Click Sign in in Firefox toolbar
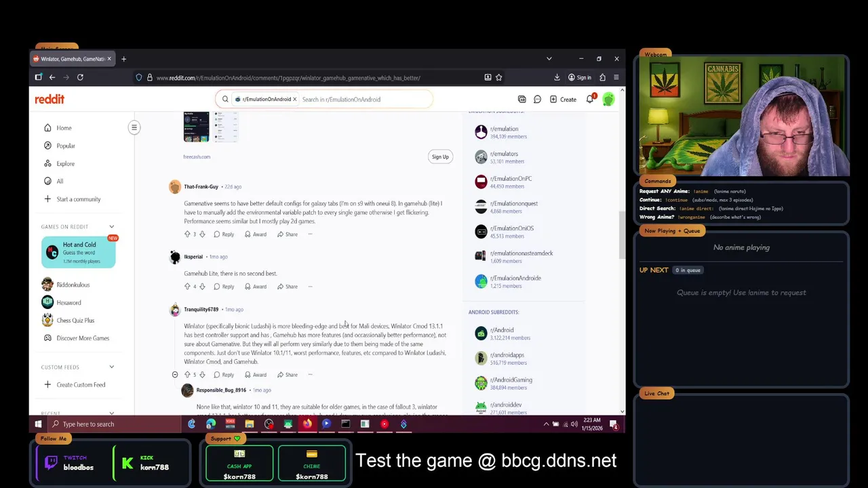Image resolution: width=868 pixels, height=488 pixels. pos(580,77)
